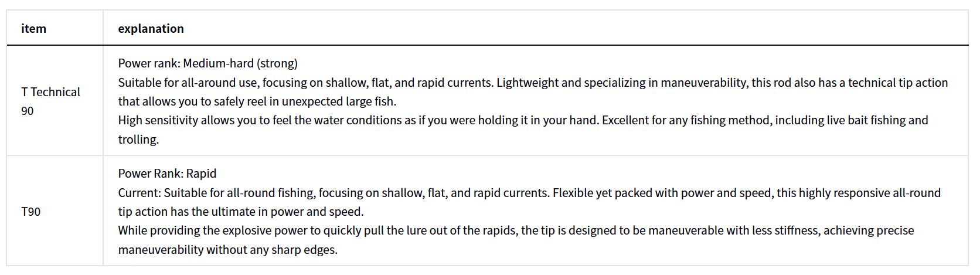Click "maneuverability without any sharp edges." line
980x275 pixels.
(x=227, y=250)
